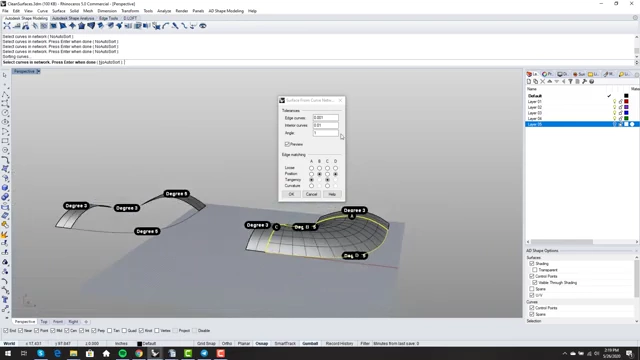The width and height of the screenshot is (640, 360).
Task: Click the Rhino taskbar icon
Action: (x=155, y=353)
